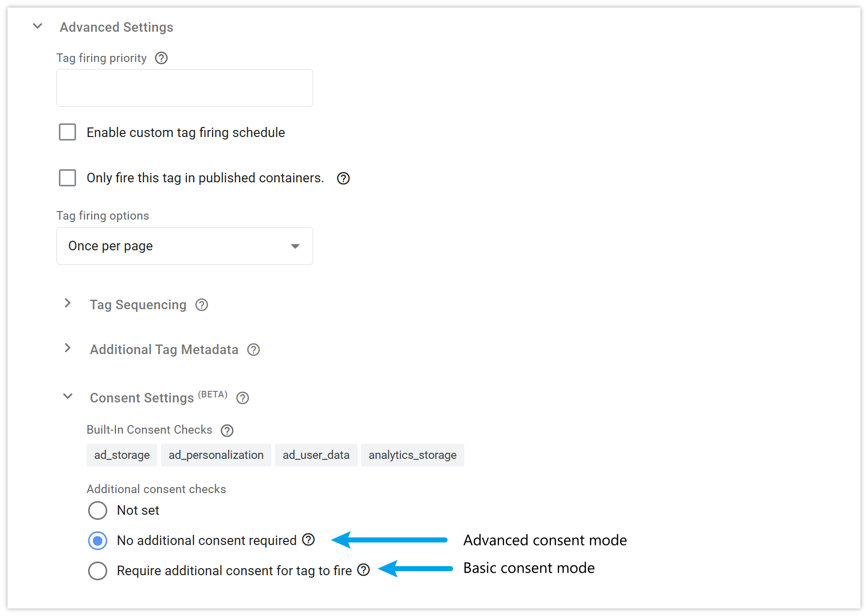Click the Tag firing priority input field

pos(185,88)
